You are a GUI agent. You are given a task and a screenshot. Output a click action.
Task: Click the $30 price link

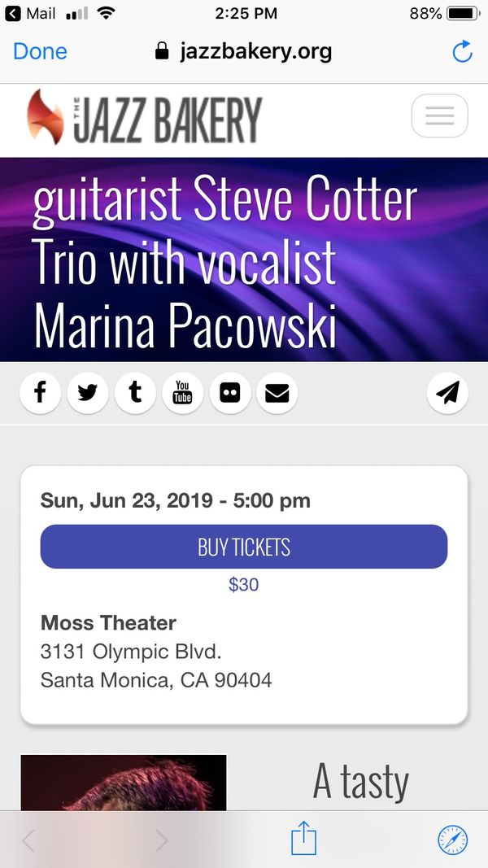(244, 584)
